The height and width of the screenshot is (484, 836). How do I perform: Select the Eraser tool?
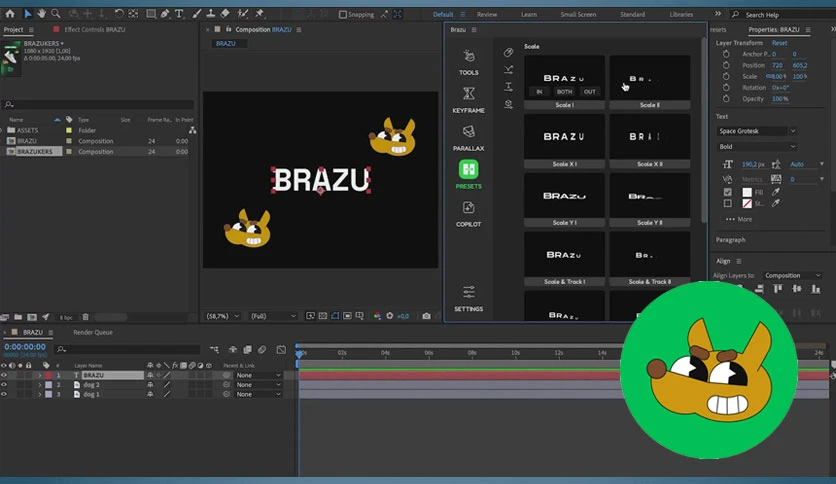pyautogui.click(x=225, y=14)
